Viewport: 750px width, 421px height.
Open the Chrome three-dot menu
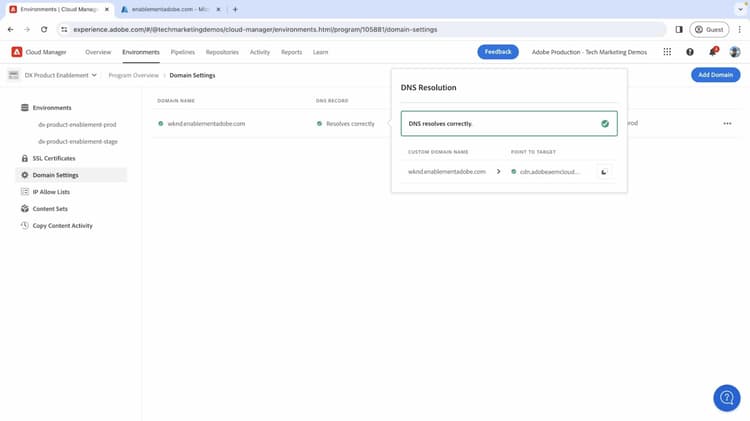(x=739, y=29)
